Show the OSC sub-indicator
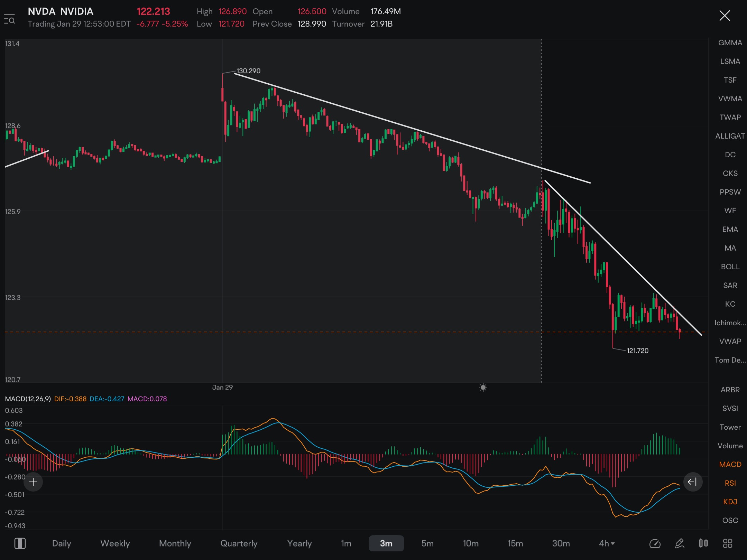The width and height of the screenshot is (747, 560). (x=730, y=521)
